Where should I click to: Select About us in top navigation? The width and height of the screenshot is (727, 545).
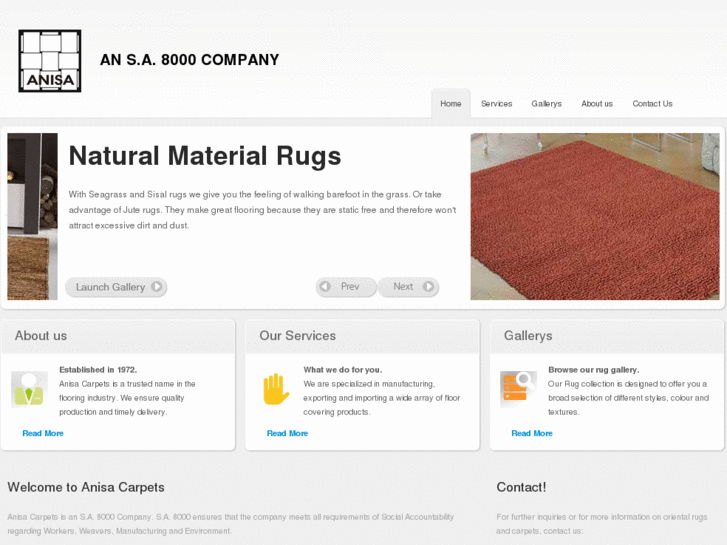coord(597,103)
